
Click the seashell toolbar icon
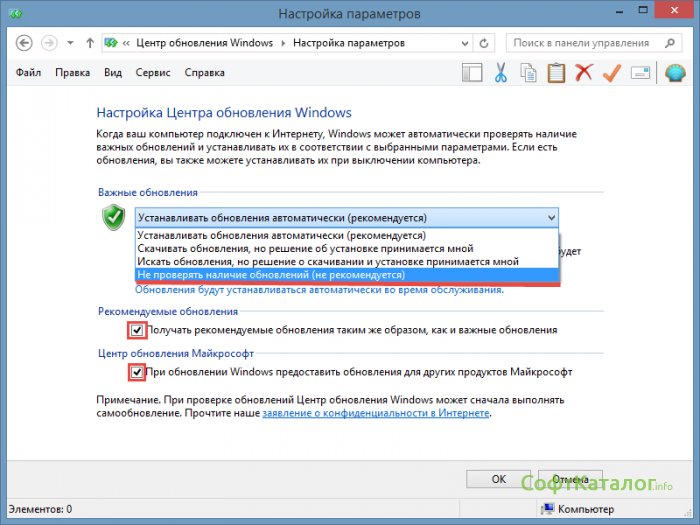pos(674,73)
